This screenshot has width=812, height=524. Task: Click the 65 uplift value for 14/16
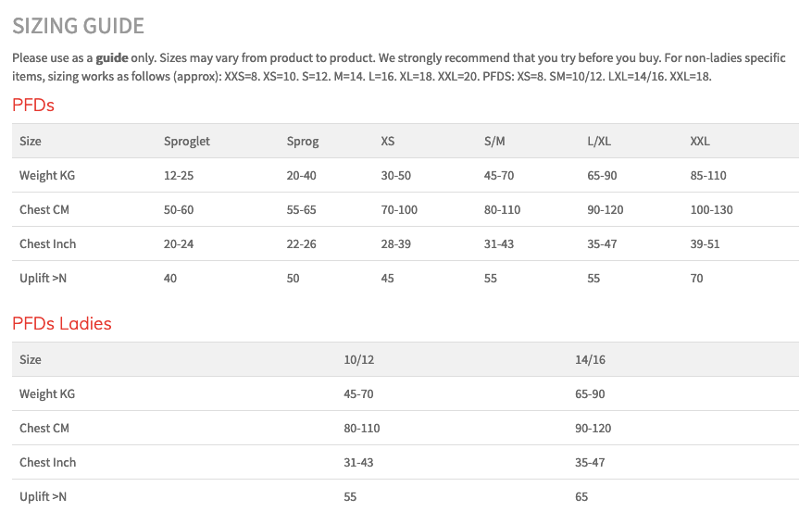coord(581,496)
